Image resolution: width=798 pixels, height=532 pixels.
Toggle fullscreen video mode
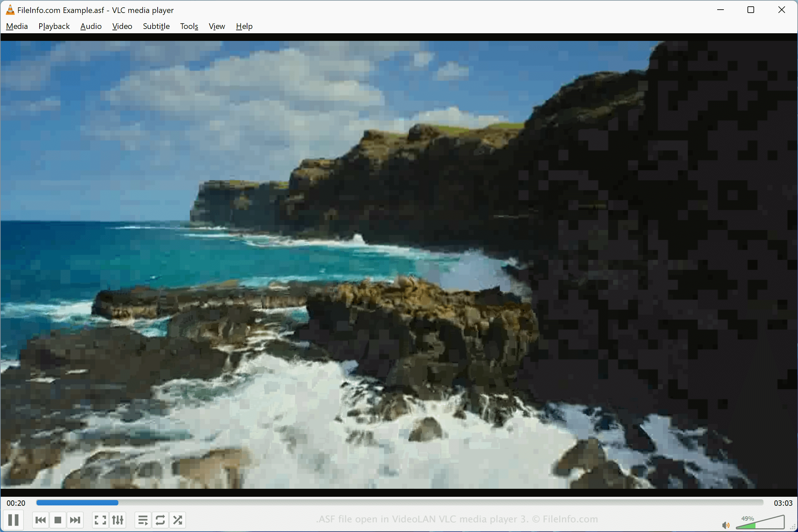point(100,519)
